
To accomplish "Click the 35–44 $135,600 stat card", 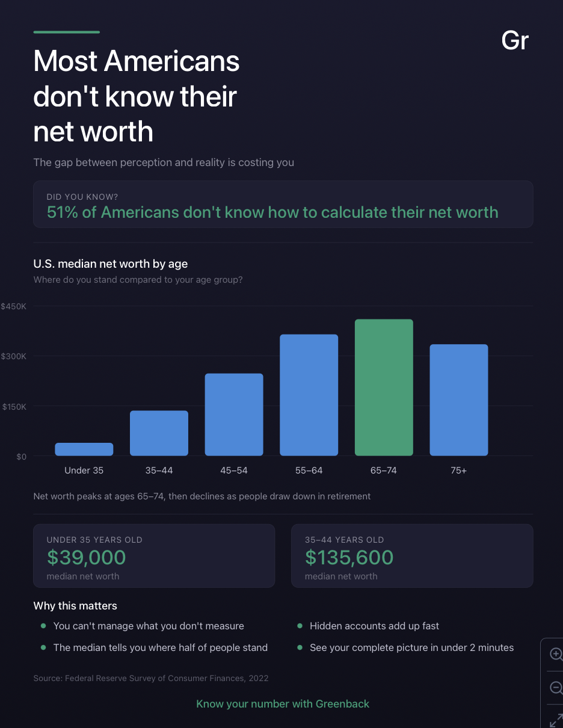I will (412, 556).
